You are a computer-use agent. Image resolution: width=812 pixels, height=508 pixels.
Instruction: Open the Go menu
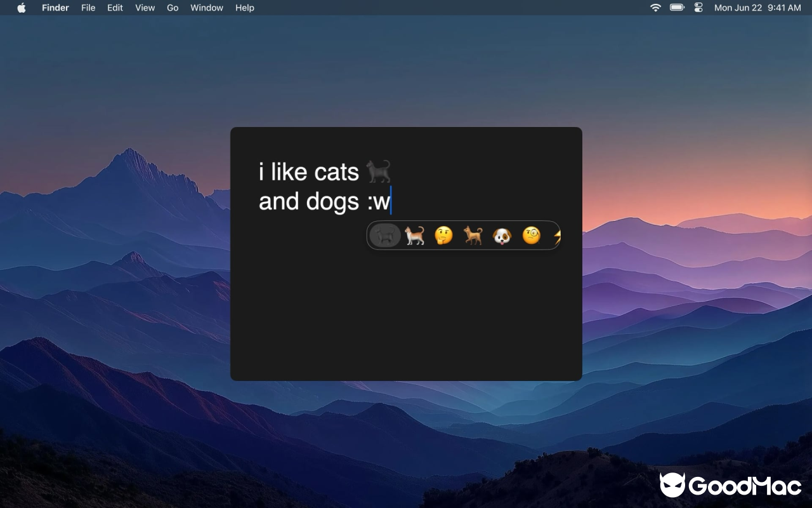[x=173, y=8]
